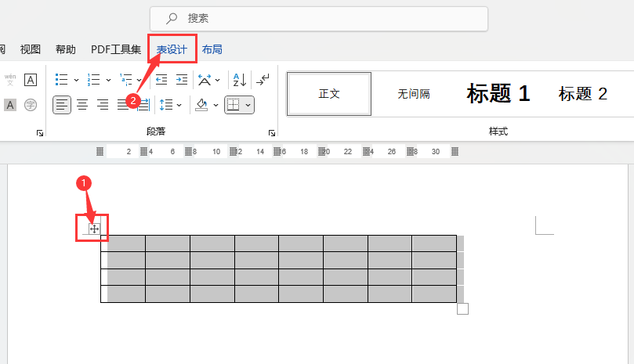Click the borders button icon

coord(234,105)
